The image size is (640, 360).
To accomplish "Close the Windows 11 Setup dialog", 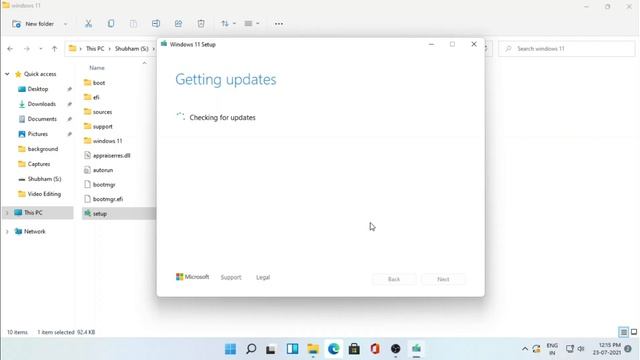I will pos(474,44).
